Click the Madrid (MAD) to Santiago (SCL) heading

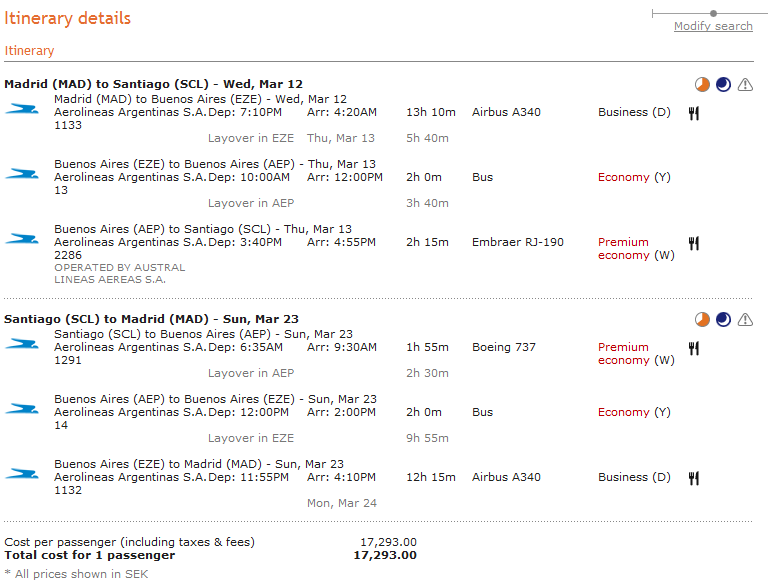pyautogui.click(x=153, y=84)
